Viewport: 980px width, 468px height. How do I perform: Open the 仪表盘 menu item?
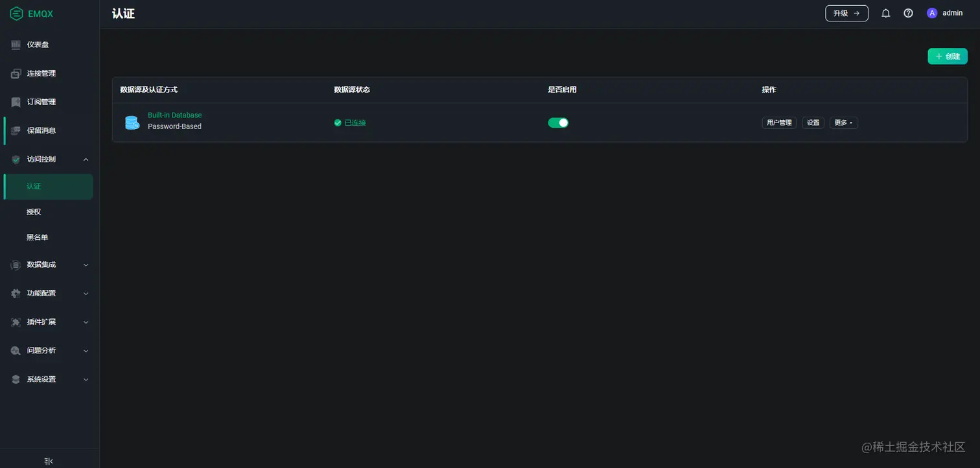(48, 45)
